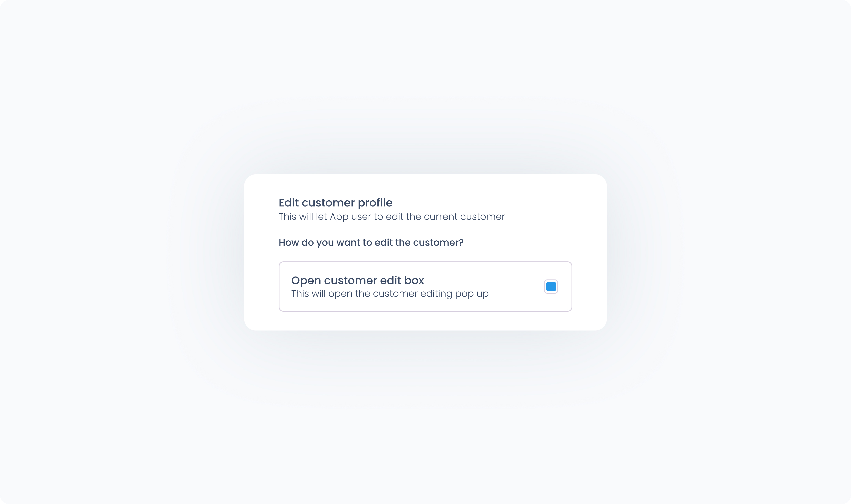Select the Open customer edit box option card

[x=425, y=286]
